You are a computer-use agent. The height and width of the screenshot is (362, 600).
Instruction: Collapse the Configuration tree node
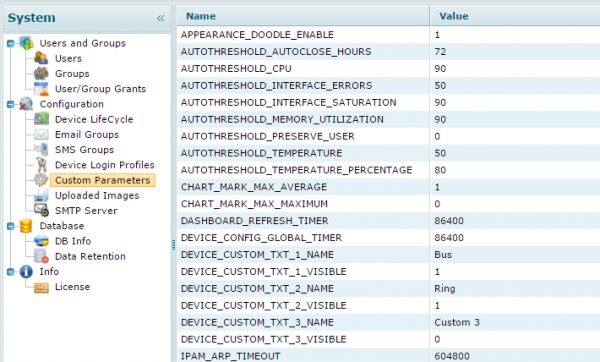[11, 104]
